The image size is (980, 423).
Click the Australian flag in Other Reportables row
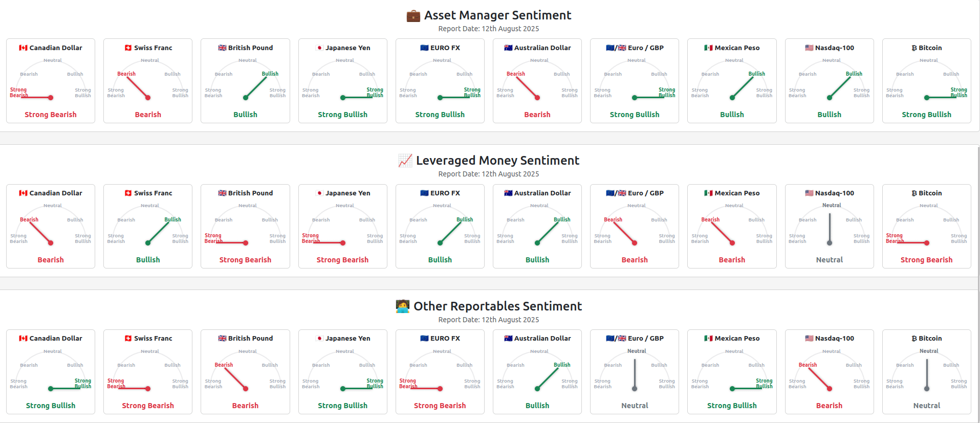click(508, 338)
